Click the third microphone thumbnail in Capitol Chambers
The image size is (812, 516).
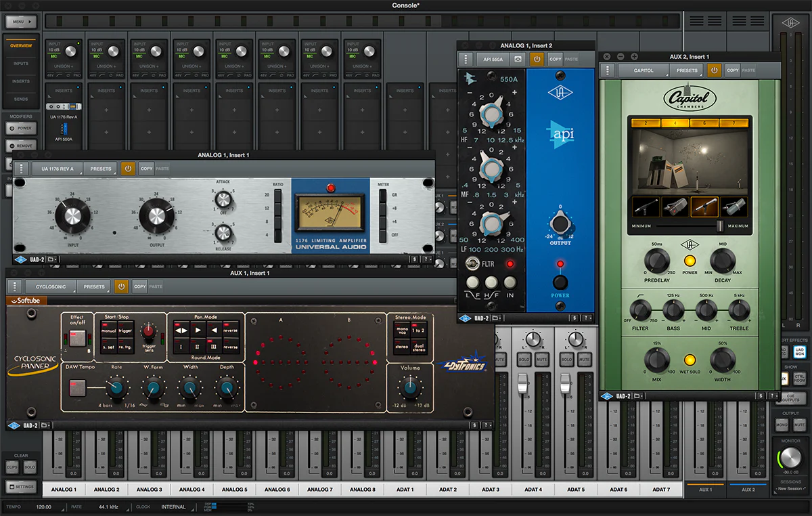point(704,207)
